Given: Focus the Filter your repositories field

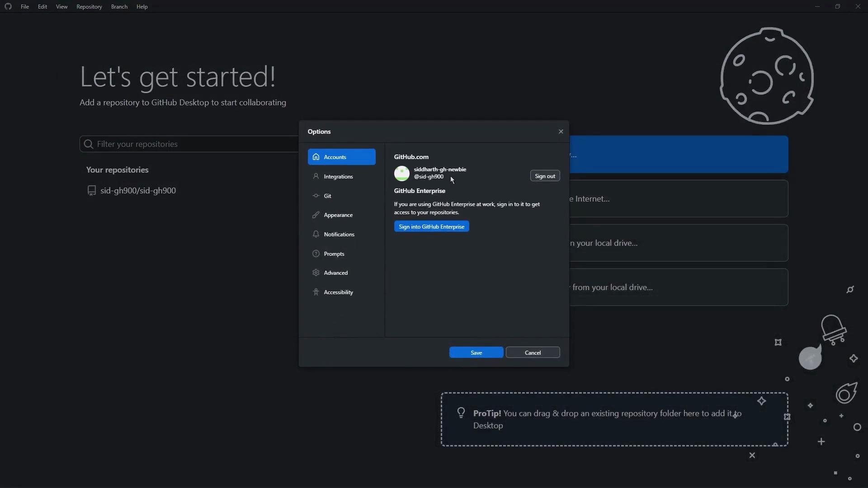Looking at the screenshot, I should [189, 144].
